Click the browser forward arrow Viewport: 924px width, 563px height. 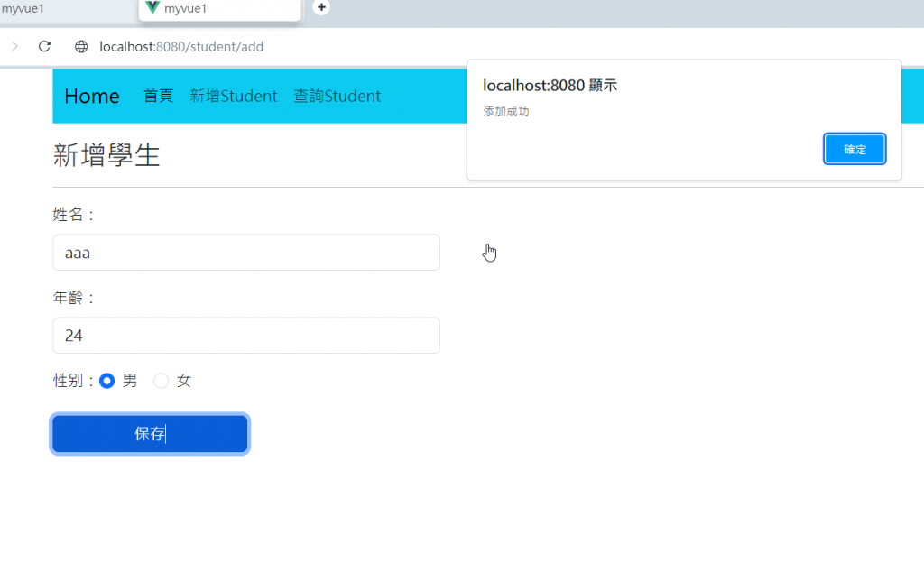(14, 46)
